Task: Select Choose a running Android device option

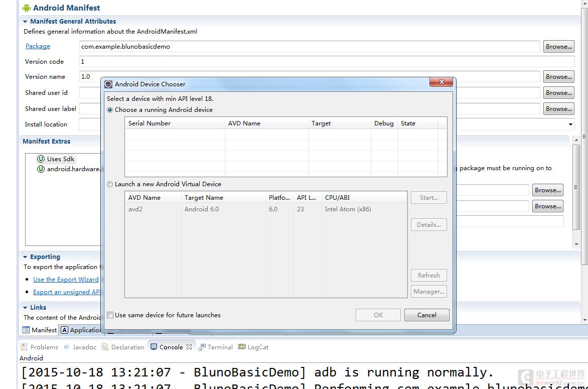Action: coord(110,110)
